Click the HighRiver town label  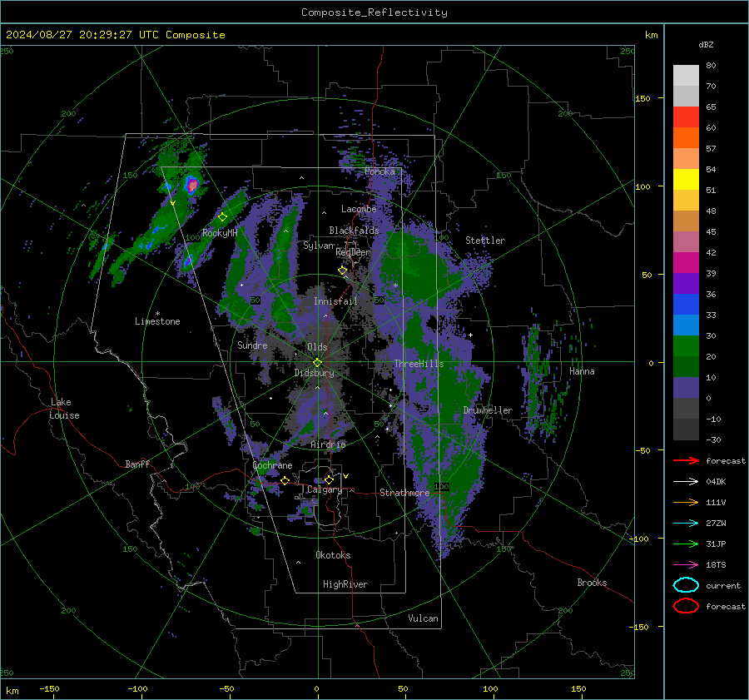345,584
